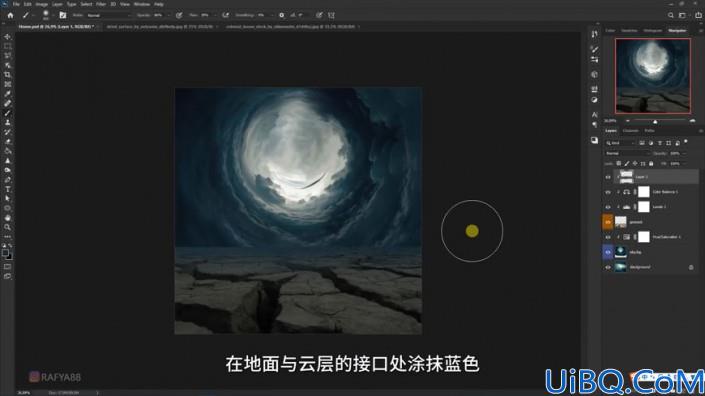Zoom in with Navigator large mountains icon
Screen dimensions: 705x396
click(x=692, y=121)
